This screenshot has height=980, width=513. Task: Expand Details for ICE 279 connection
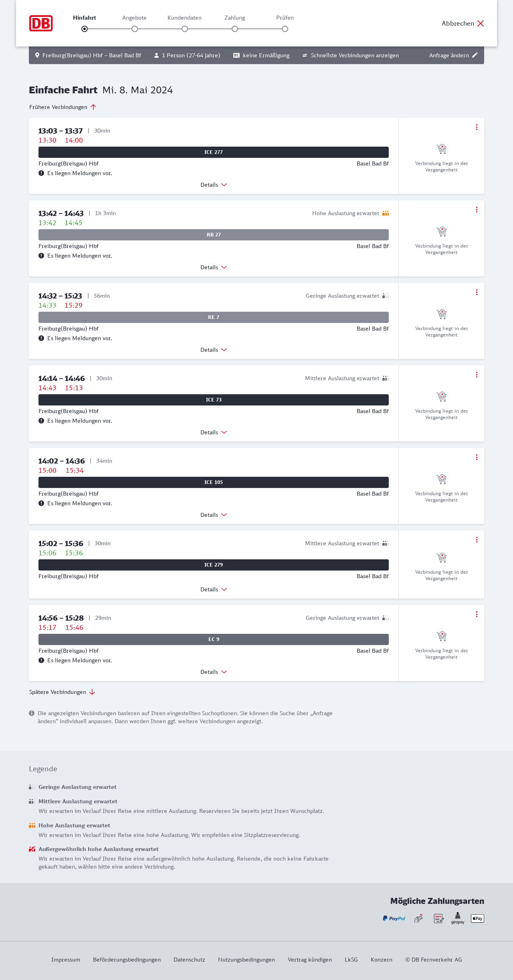(214, 589)
